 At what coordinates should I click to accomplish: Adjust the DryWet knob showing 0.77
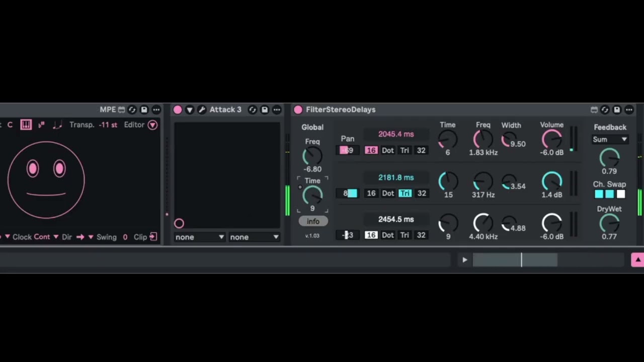[x=609, y=223]
